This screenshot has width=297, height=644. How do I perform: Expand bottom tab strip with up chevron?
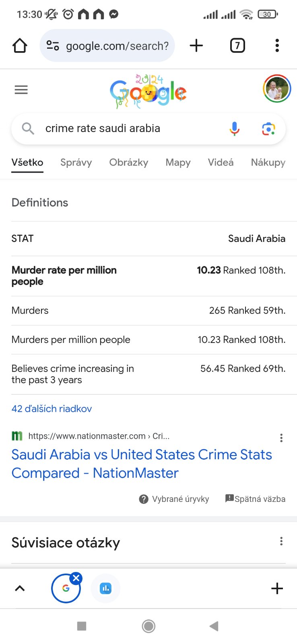[x=20, y=588]
